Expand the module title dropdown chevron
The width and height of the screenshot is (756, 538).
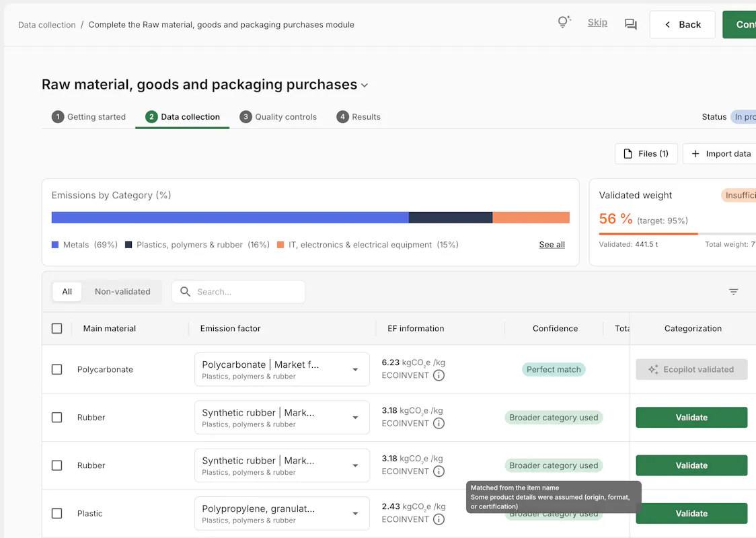pos(365,85)
